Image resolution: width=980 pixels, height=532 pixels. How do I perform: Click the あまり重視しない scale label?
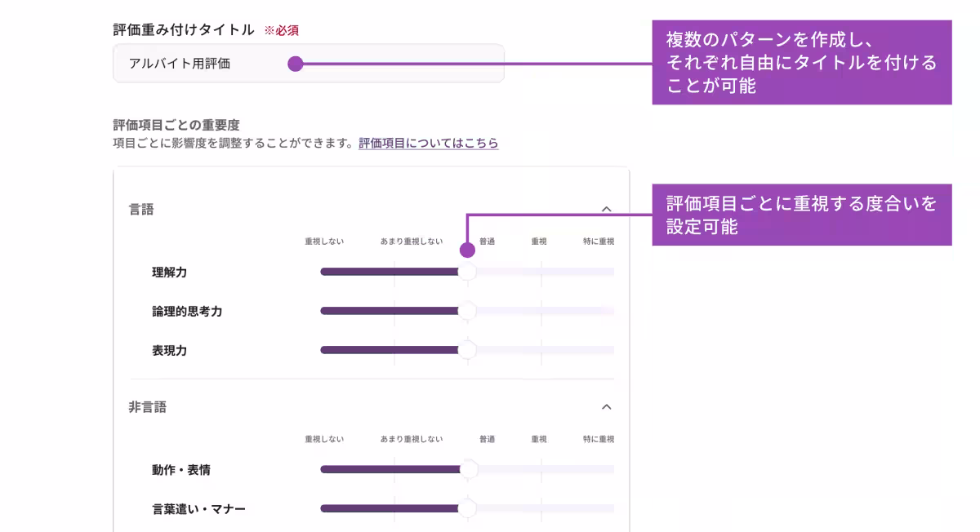click(x=411, y=241)
